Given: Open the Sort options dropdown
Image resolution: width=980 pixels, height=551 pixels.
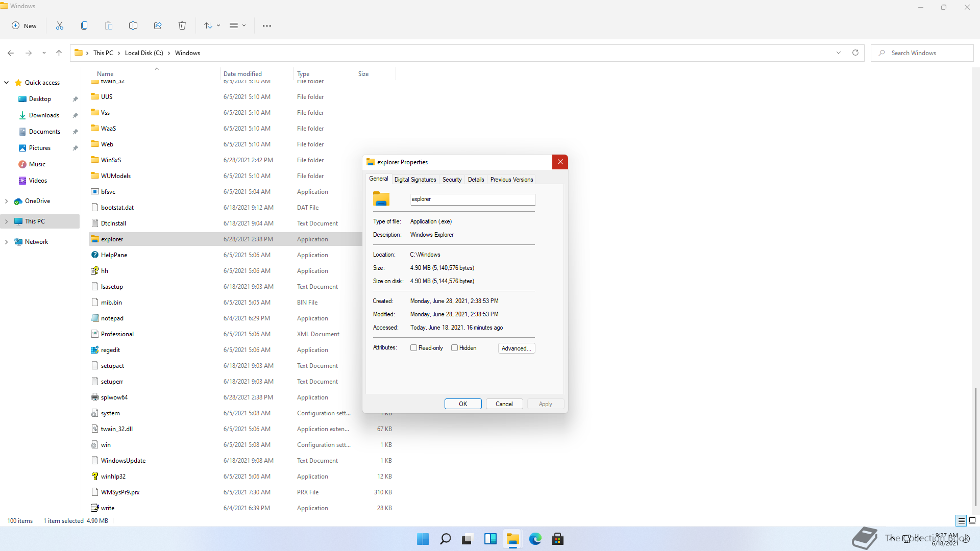Looking at the screenshot, I should click(x=212, y=26).
